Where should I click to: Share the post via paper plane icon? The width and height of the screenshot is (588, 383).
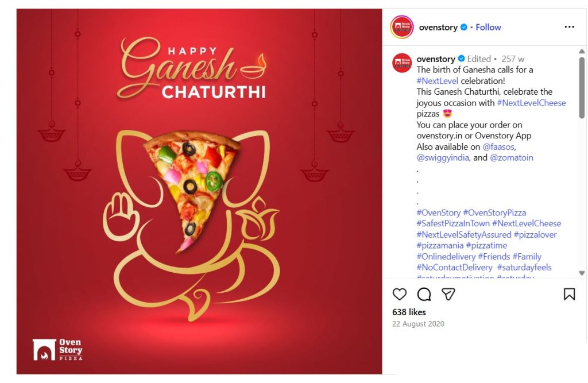[x=448, y=294]
